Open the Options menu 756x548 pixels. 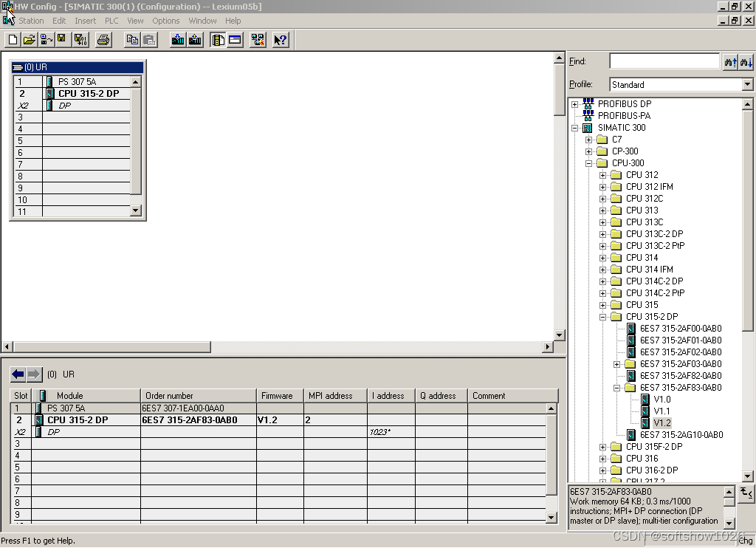166,21
